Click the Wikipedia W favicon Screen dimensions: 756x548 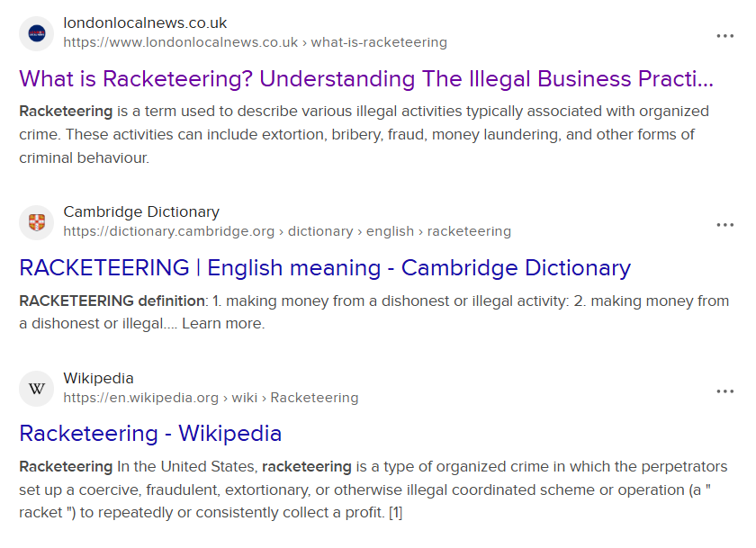tap(37, 389)
